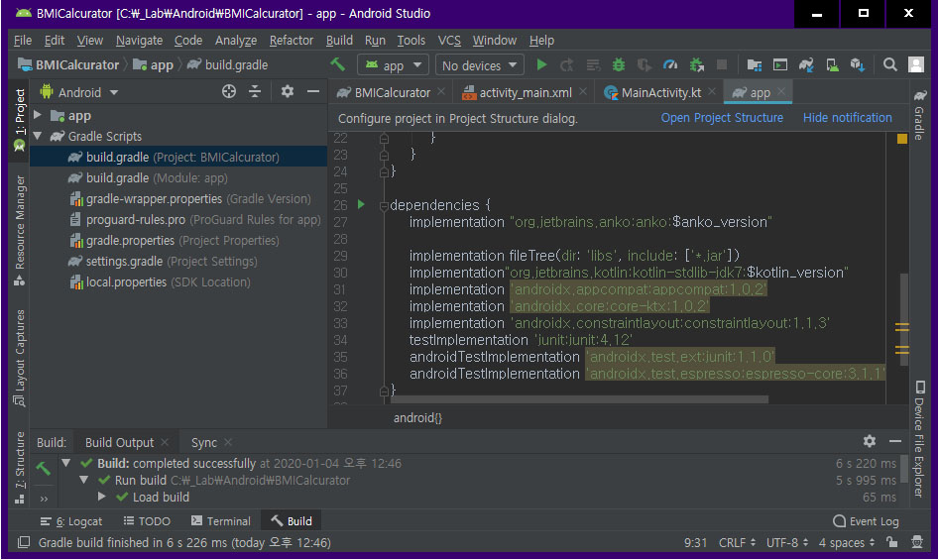The width and height of the screenshot is (939, 560).
Task: Open the SDK Manager icon
Action: (x=857, y=64)
